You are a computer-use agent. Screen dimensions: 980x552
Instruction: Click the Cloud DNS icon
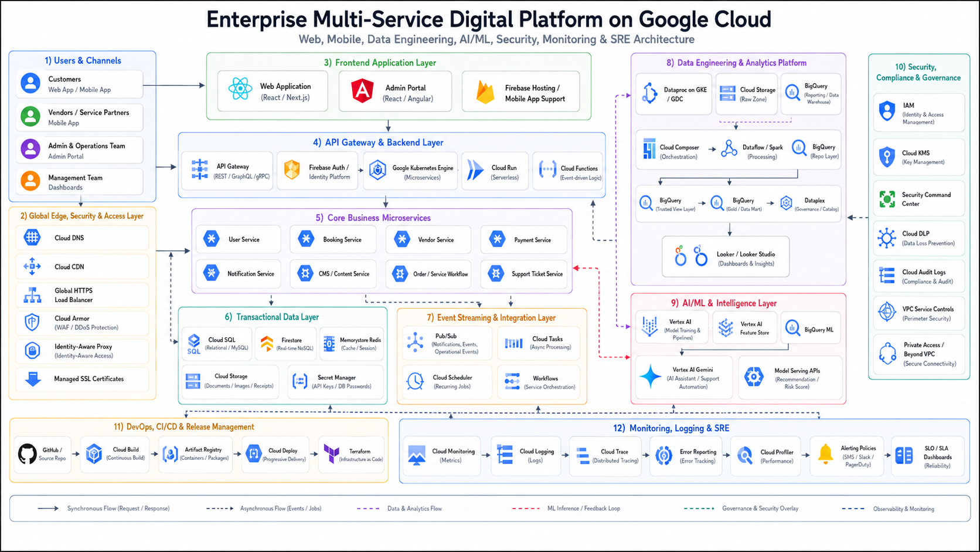[32, 238]
